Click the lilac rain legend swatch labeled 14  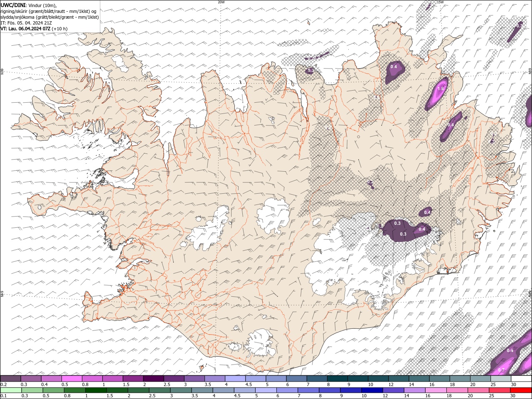pyautogui.click(x=414, y=390)
